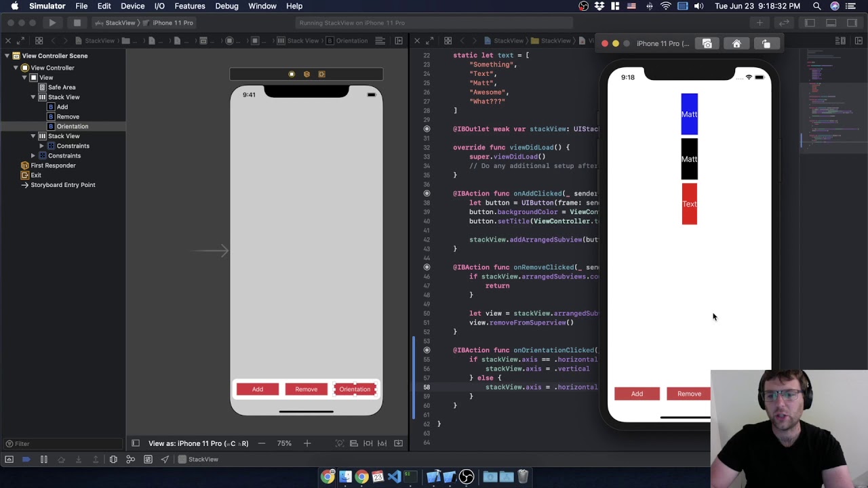Open Resolve Auto Layout Issues menu
868x488 pixels.
point(383,443)
